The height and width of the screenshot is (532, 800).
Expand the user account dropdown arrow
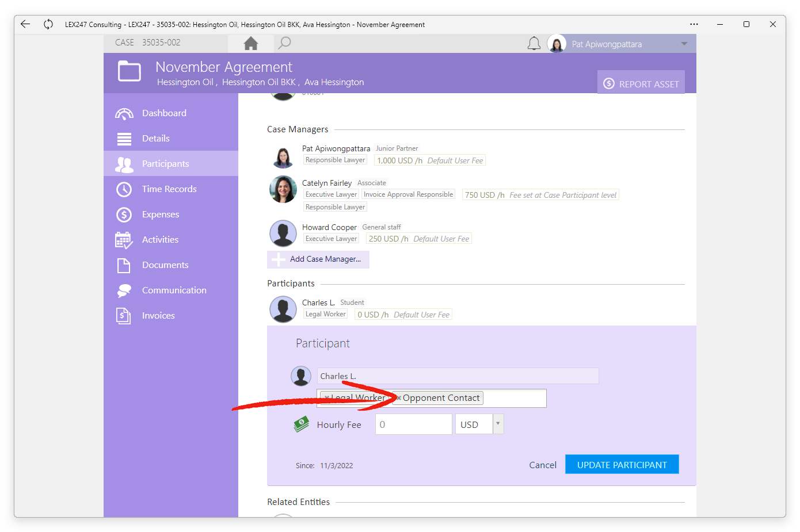coord(684,44)
